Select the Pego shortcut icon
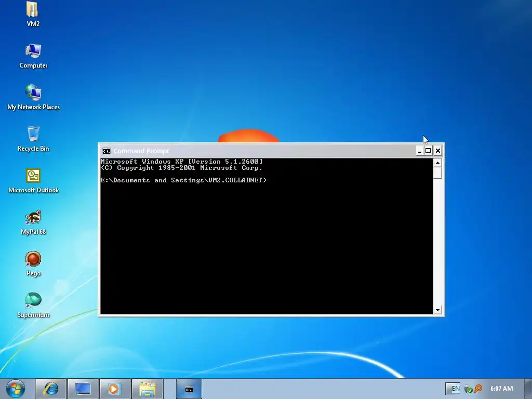The height and width of the screenshot is (399, 532). point(33,264)
